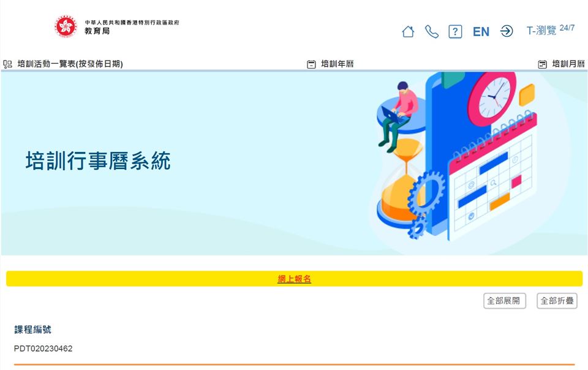Click the 教育局 header text

click(97, 31)
